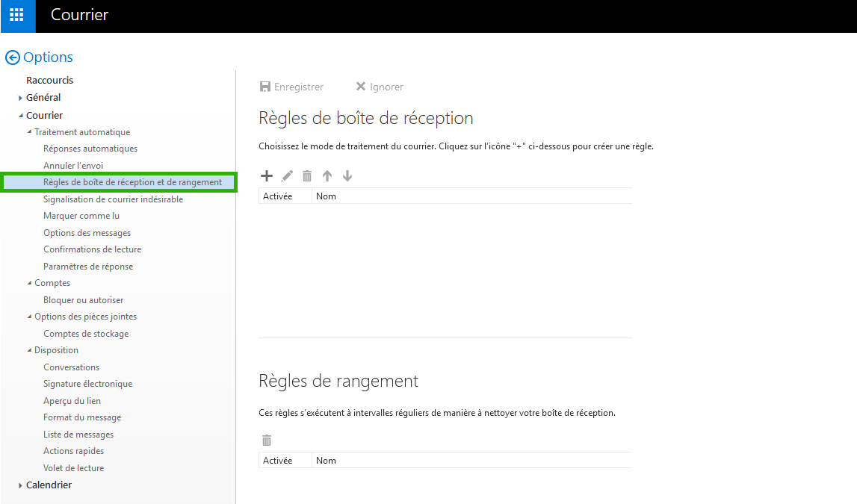Collapse the Courrier section arrow
The height and width of the screenshot is (504, 857).
point(20,115)
